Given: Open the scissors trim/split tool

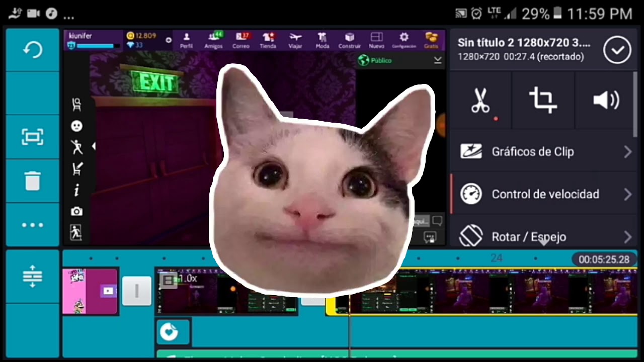Looking at the screenshot, I should (480, 101).
